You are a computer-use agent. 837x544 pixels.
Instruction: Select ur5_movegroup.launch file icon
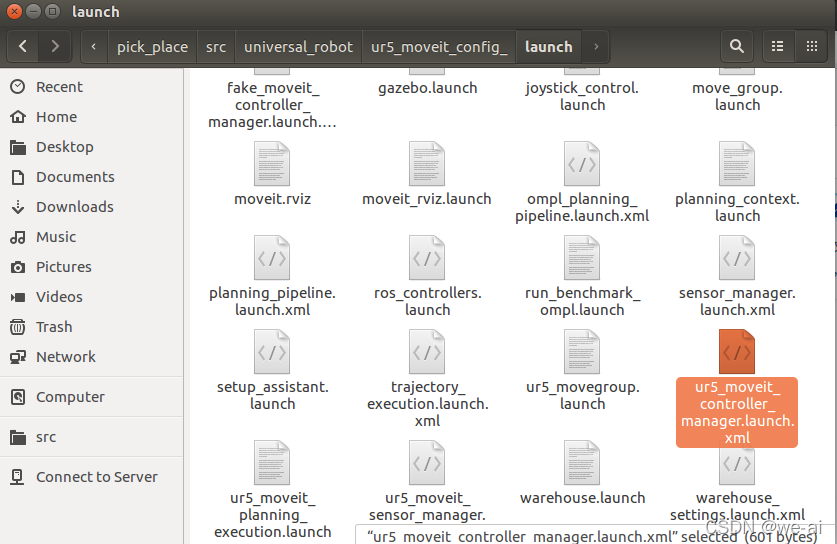(582, 351)
